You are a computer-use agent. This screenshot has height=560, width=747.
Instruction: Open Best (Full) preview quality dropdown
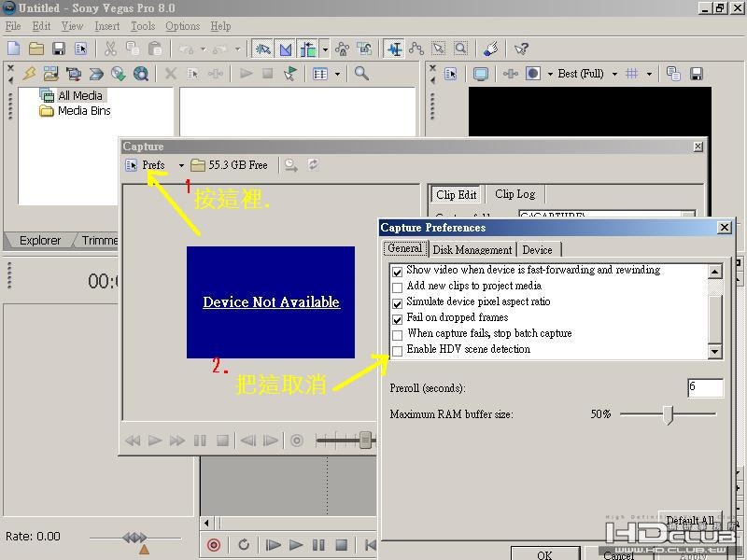click(x=614, y=74)
